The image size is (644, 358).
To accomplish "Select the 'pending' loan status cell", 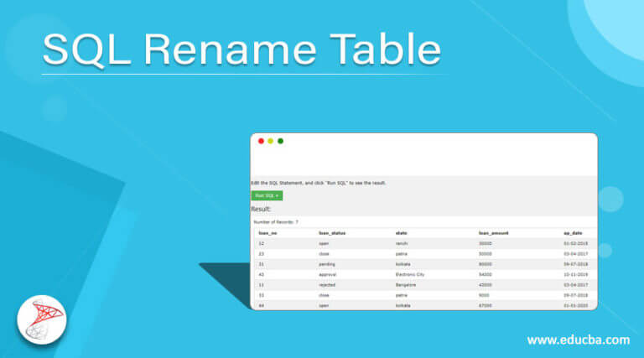I will pos(327,264).
